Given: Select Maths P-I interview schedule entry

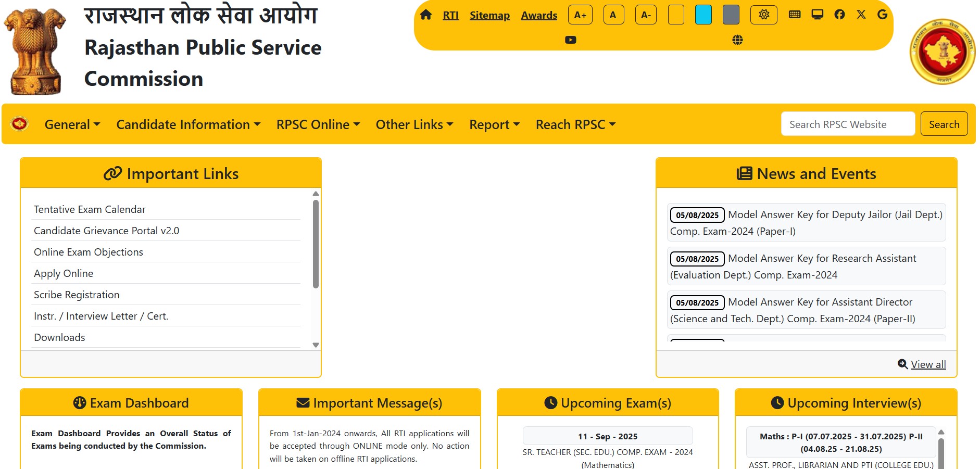Looking at the screenshot, I should [841, 442].
